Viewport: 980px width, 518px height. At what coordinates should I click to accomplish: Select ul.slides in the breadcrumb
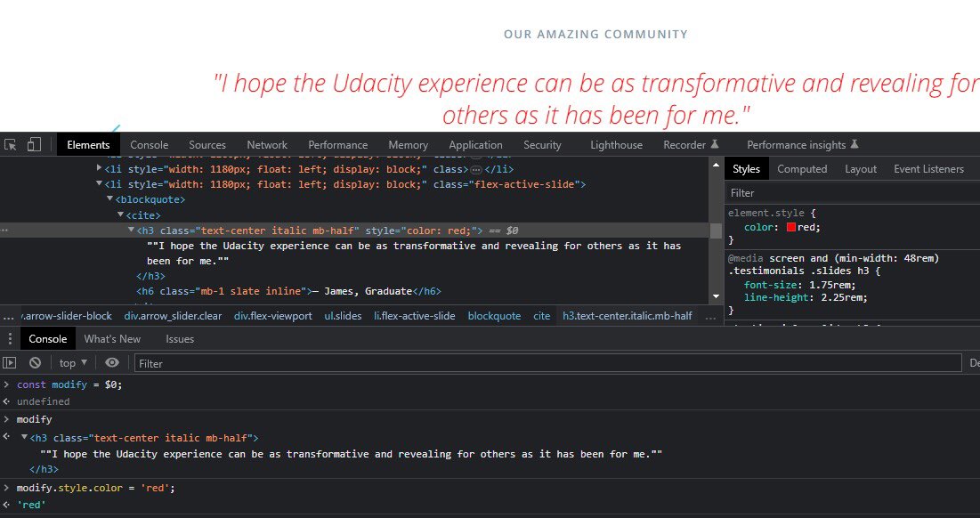click(x=343, y=316)
